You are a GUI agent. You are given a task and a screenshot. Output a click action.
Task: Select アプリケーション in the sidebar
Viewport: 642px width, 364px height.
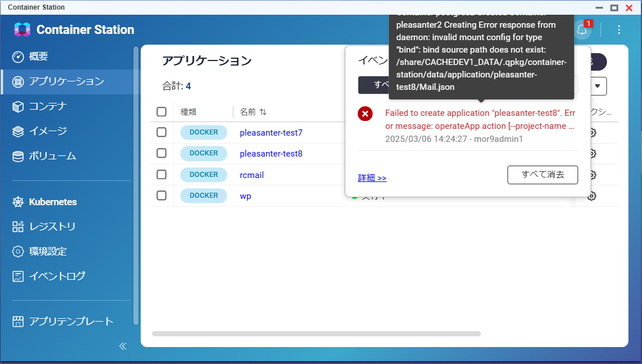[x=69, y=81]
